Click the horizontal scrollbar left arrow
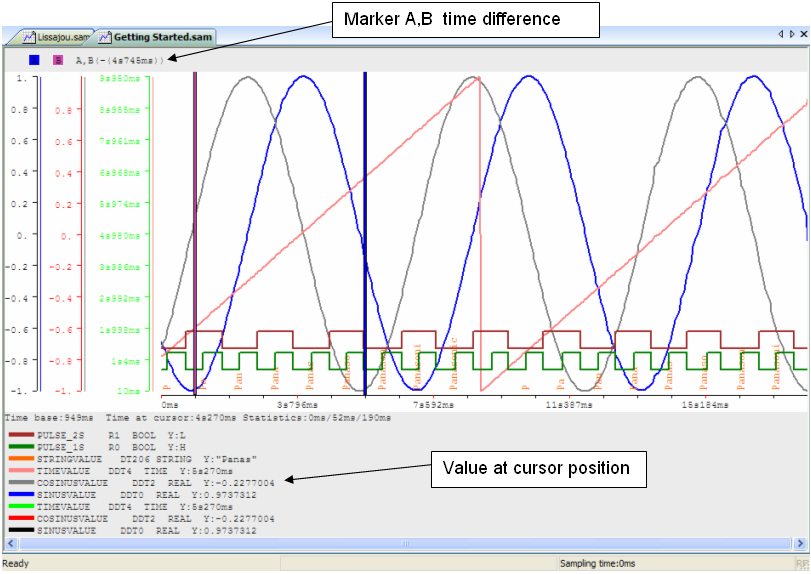 click(9, 545)
